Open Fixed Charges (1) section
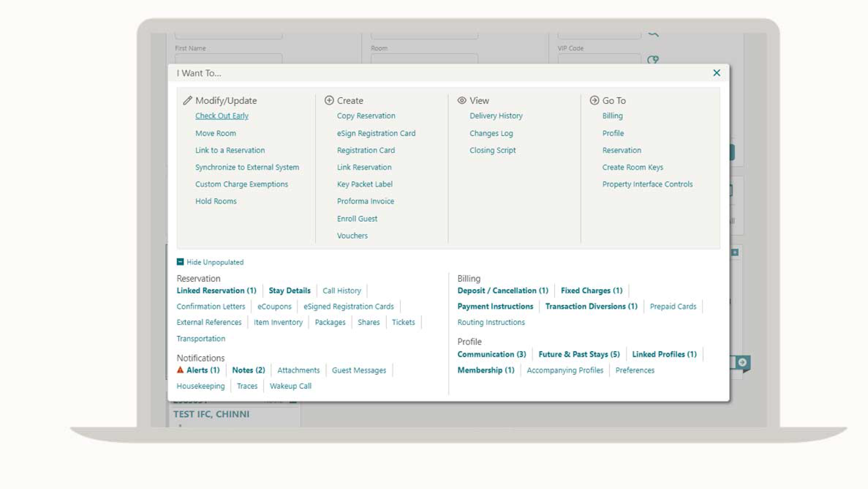The height and width of the screenshot is (489, 868). coord(591,291)
